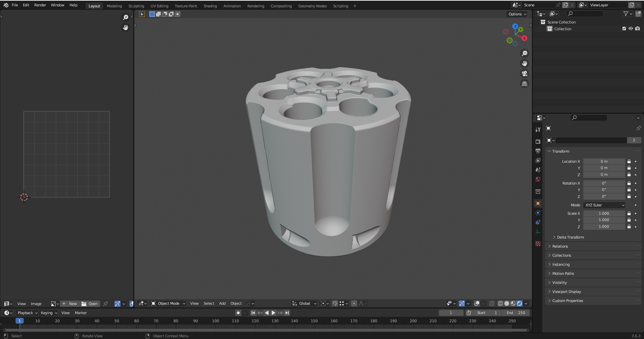Jump to the timeline end frame
644x339 pixels.
coord(287,313)
